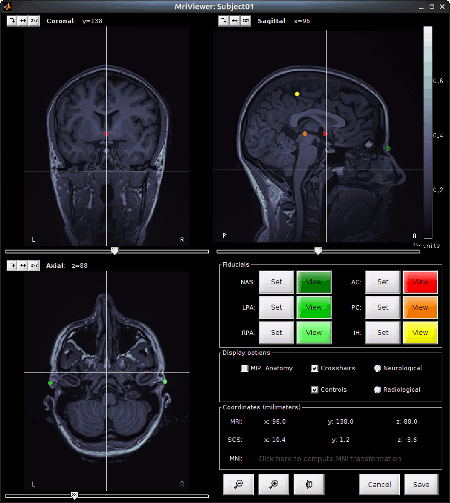
Task: Click the colorbar beside the Sagittal view
Action: click(428, 132)
